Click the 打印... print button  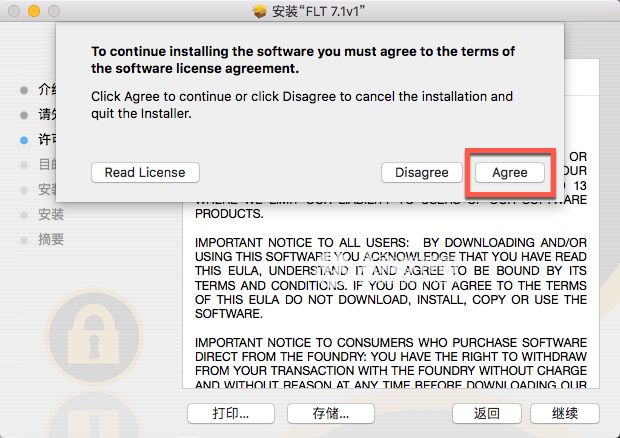coord(231,413)
